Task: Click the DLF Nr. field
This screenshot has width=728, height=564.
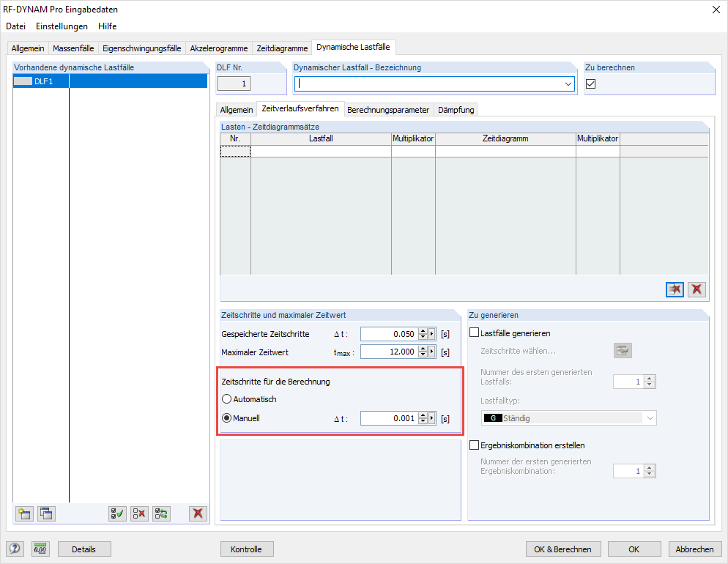Action: [234, 84]
